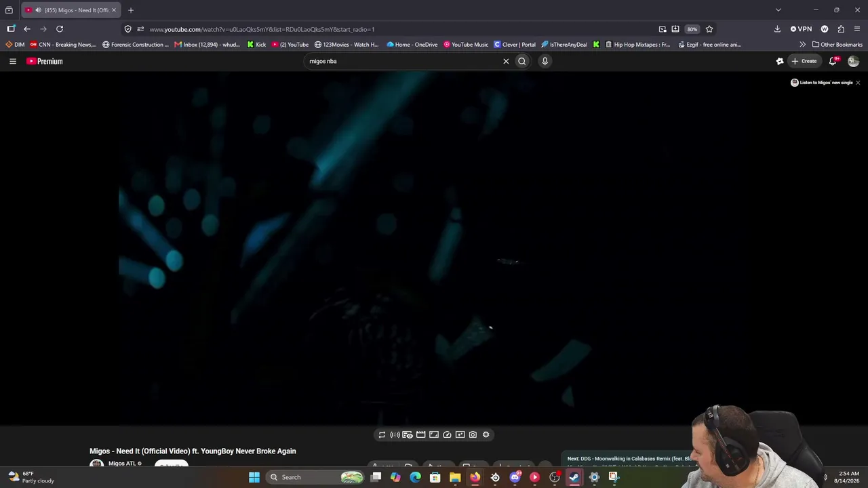Open the Clever | Portal bookmark
Screen dimensions: 868x488
[x=515, y=45]
